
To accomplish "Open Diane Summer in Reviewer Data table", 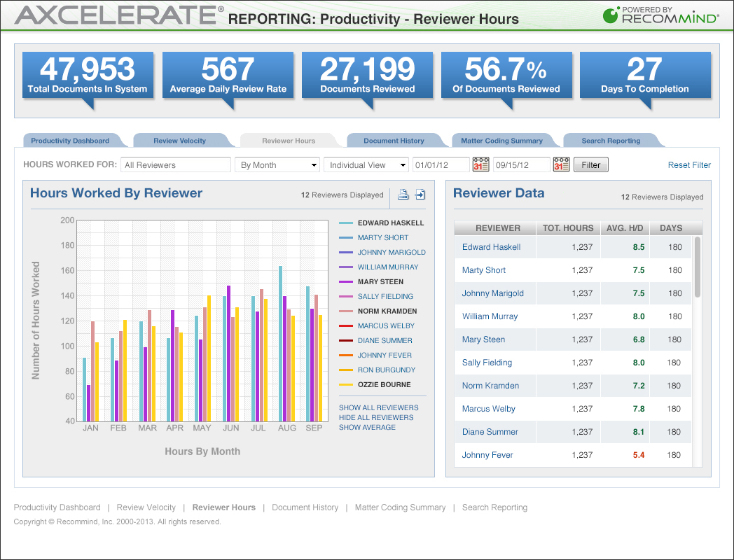I will click(490, 432).
